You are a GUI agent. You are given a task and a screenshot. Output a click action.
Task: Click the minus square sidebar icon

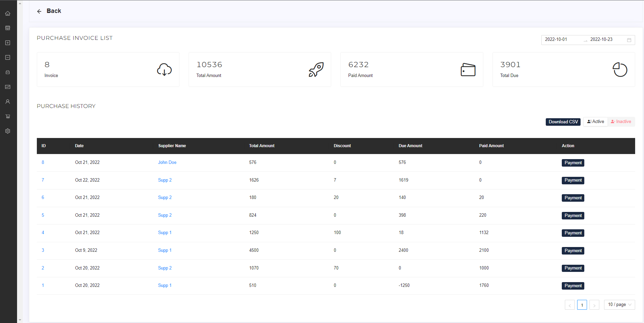[x=8, y=57]
